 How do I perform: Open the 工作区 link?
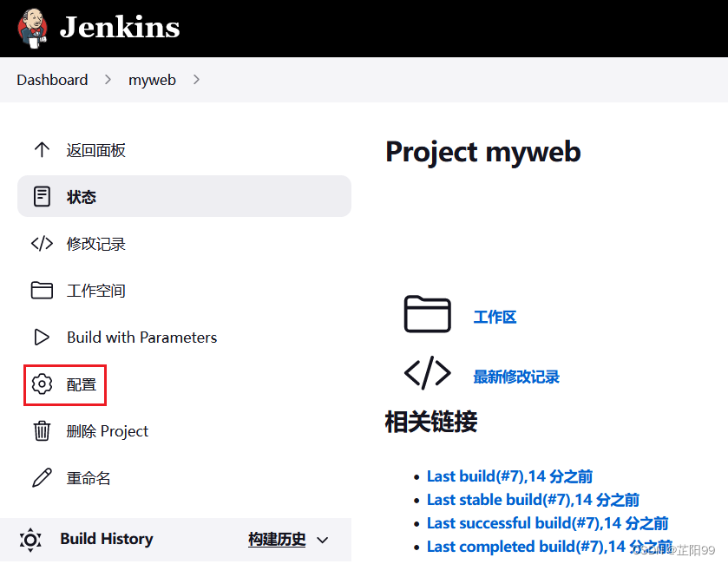pyautogui.click(x=495, y=317)
